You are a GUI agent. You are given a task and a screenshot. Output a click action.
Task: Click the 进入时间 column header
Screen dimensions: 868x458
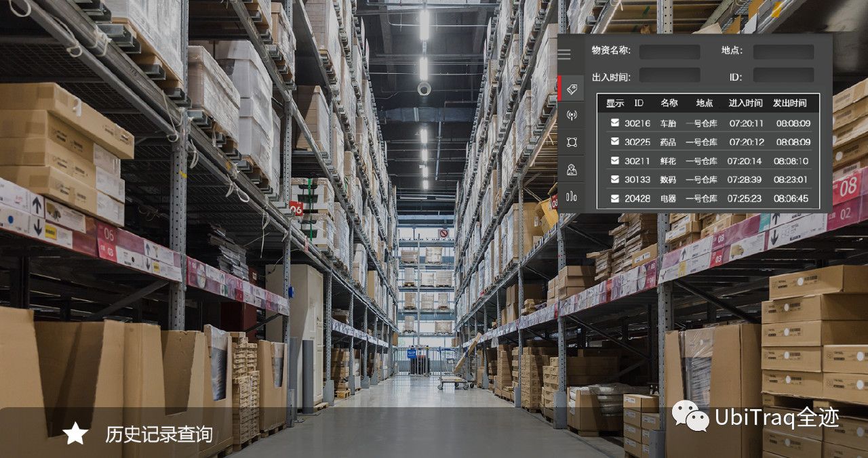click(745, 103)
